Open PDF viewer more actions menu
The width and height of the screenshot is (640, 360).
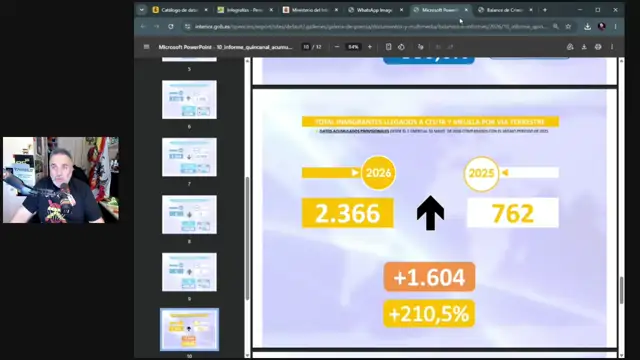pyautogui.click(x=612, y=47)
